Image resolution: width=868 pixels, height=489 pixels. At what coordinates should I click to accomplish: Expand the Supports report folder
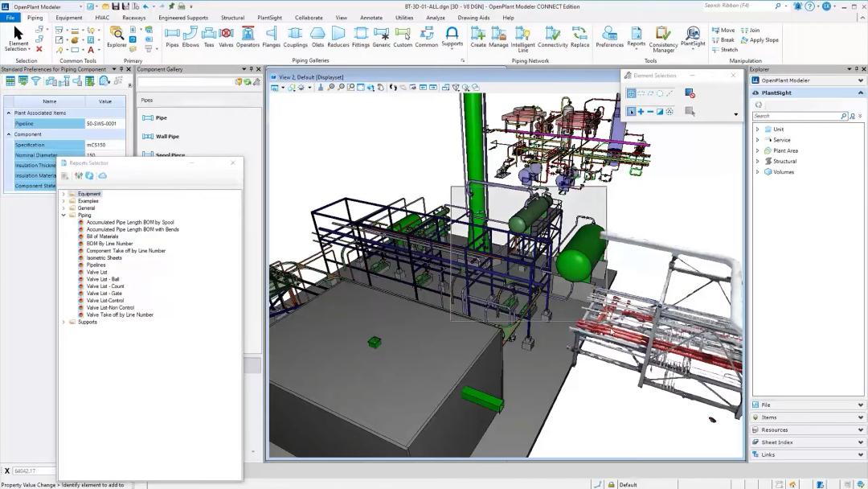pyautogui.click(x=63, y=322)
